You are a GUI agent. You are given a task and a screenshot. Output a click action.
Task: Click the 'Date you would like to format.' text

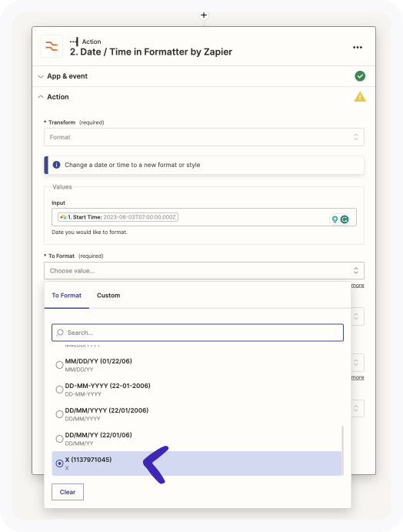tap(89, 232)
